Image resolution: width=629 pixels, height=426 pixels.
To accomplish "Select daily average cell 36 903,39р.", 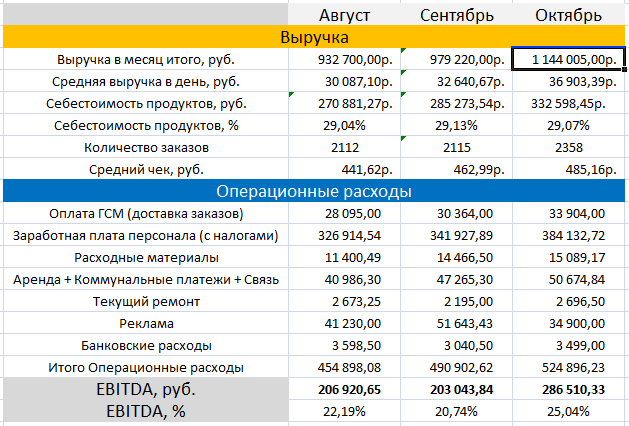I will [x=568, y=81].
